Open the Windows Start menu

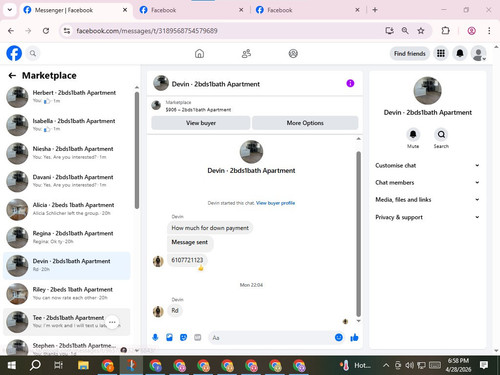[x=12, y=365]
